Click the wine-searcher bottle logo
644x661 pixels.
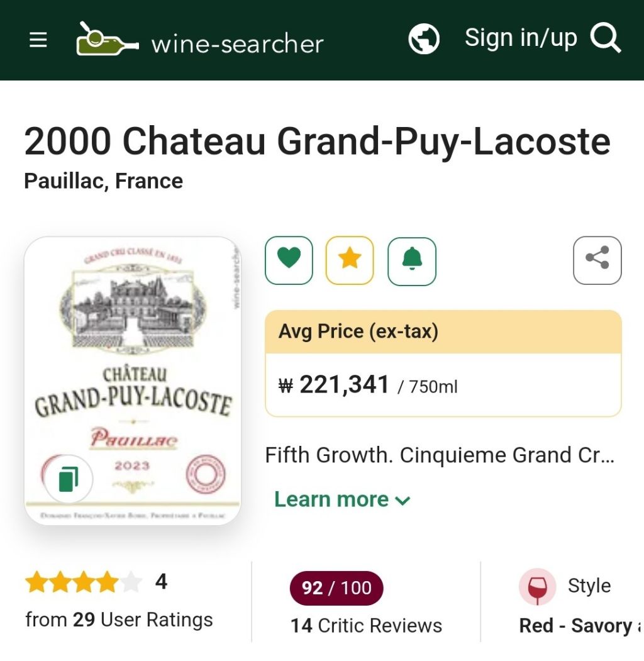pyautogui.click(x=107, y=40)
